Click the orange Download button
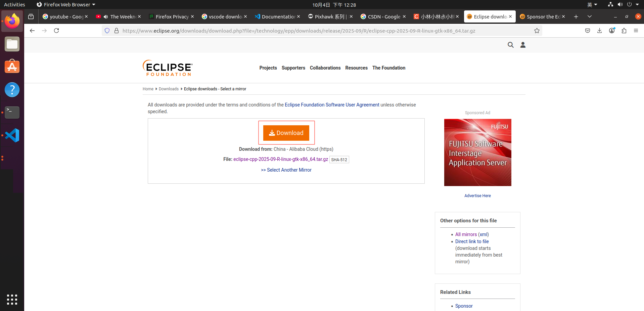 pyautogui.click(x=286, y=133)
